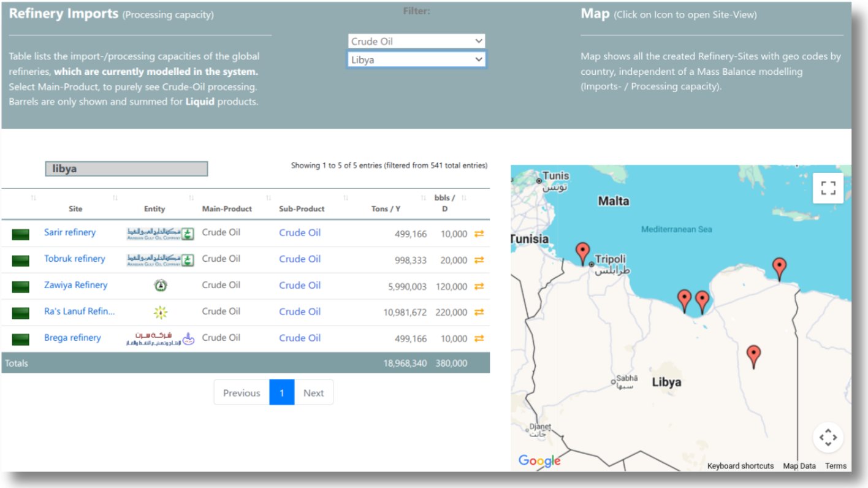Open the Crude Oil product filter dropdown

click(416, 41)
